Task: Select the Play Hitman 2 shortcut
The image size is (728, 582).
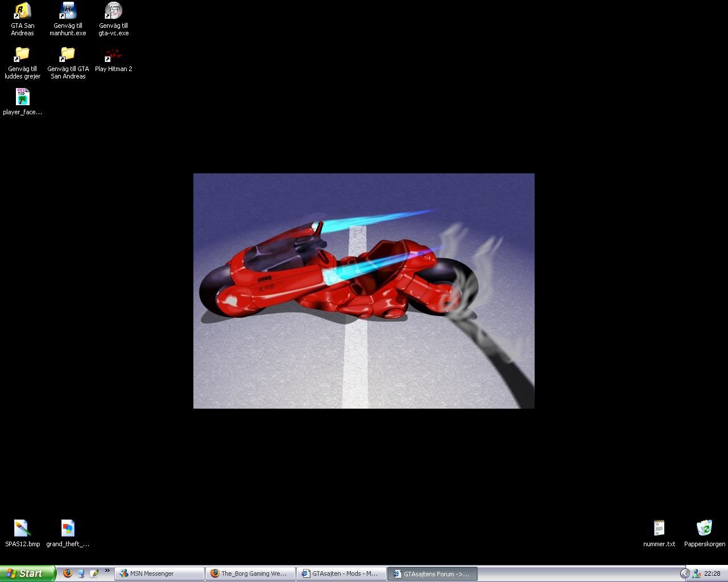Action: pos(113,59)
